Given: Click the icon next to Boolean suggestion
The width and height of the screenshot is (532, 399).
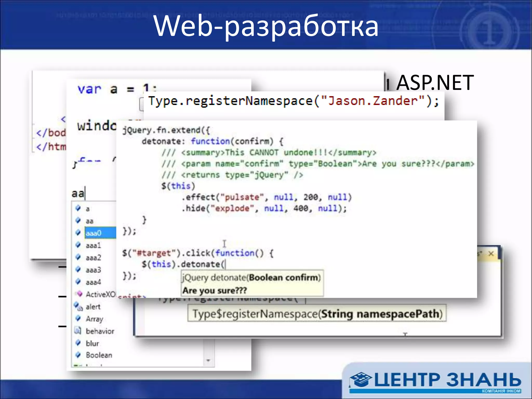Looking at the screenshot, I should pyautogui.click(x=78, y=355).
